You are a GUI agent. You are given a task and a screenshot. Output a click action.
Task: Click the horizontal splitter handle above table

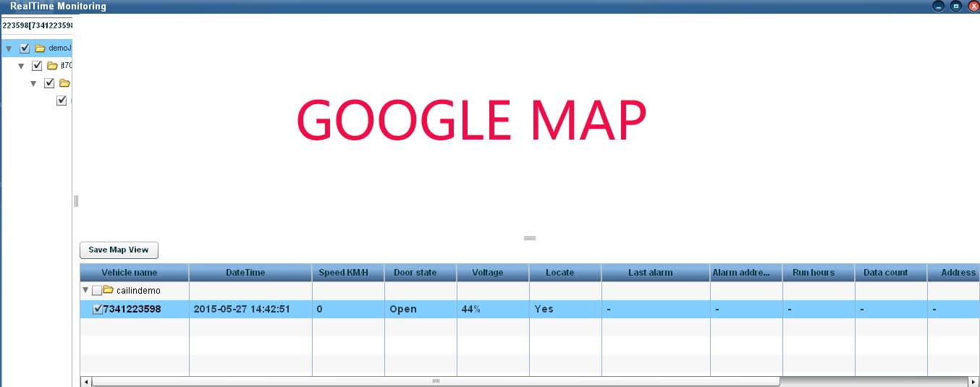530,238
